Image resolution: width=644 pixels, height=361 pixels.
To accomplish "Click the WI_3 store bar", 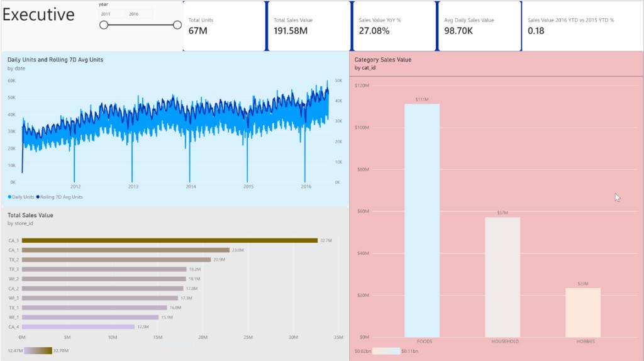I will coord(100,298).
